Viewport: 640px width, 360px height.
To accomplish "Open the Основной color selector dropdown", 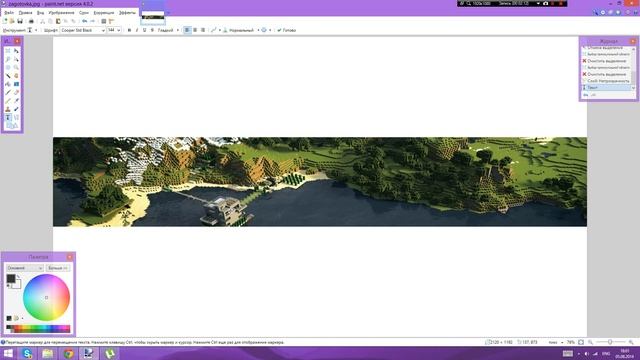I will (x=24, y=268).
